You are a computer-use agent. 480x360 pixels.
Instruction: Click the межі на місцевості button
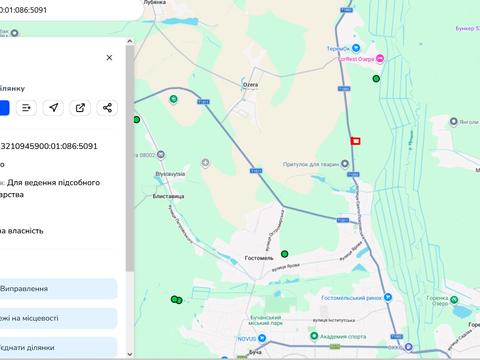(x=58, y=318)
